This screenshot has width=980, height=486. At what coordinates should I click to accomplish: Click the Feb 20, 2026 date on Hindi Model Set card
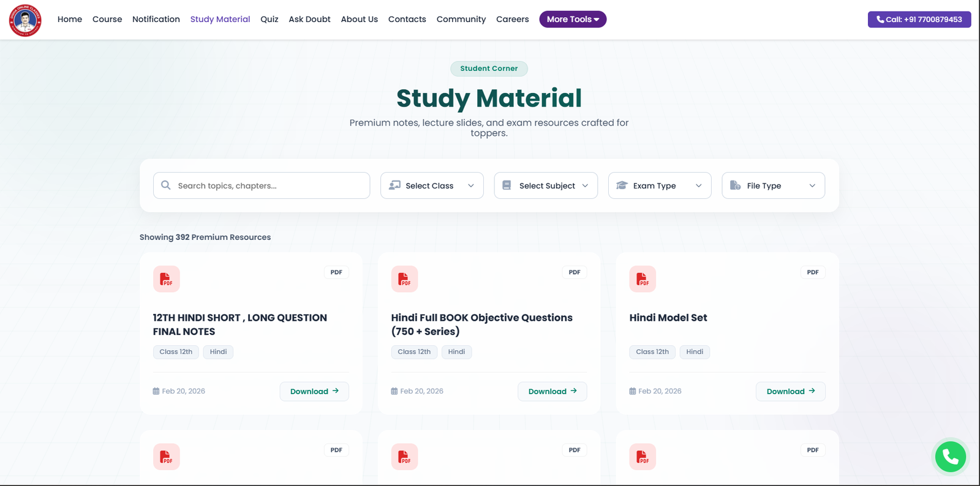pos(660,391)
